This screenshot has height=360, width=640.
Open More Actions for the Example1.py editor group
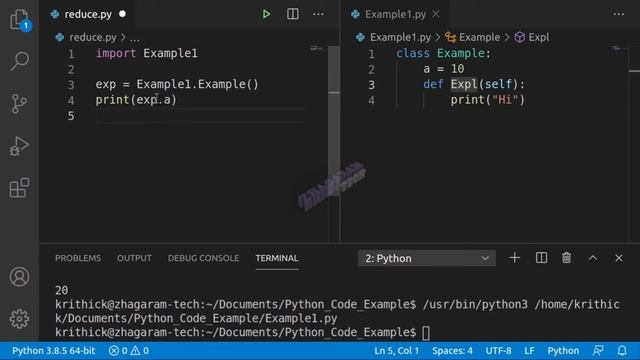pyautogui.click(x=619, y=14)
